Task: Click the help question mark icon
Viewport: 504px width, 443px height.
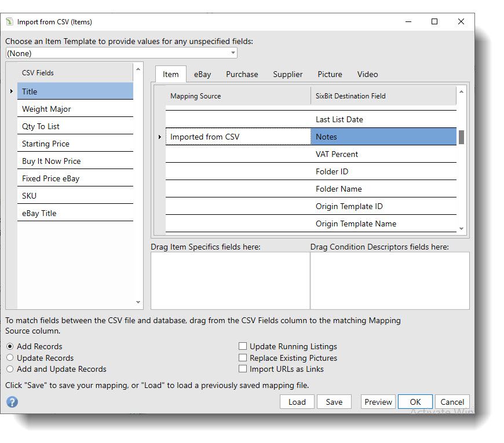Action: pyautogui.click(x=12, y=402)
